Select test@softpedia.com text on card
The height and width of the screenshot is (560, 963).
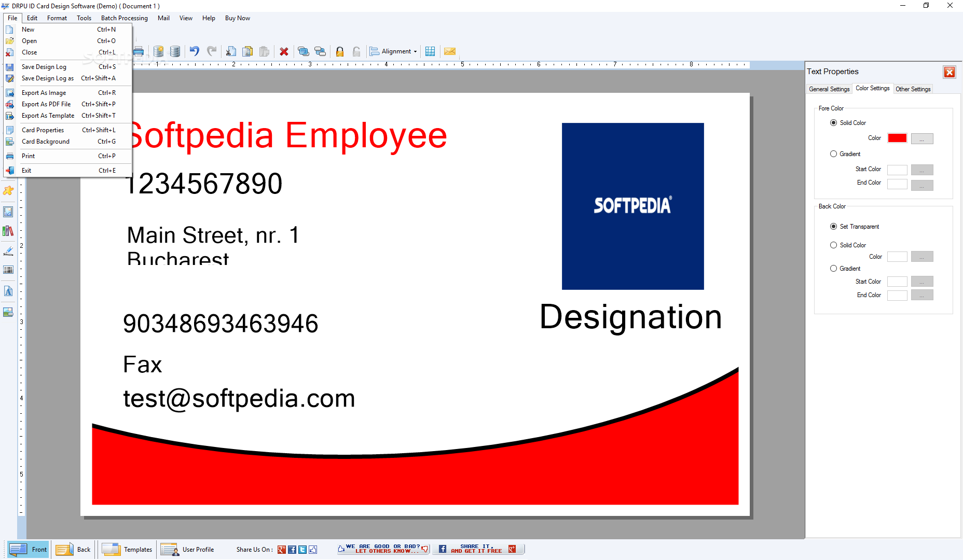239,399
